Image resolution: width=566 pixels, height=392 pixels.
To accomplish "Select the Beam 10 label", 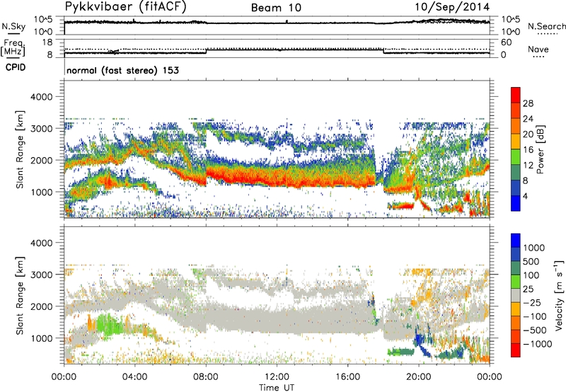I will tap(276, 8).
